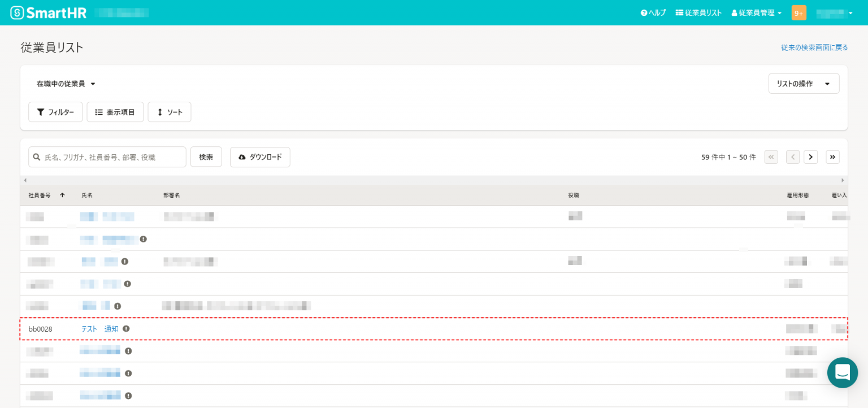Click the sort arrows icon on ソート
The height and width of the screenshot is (408, 868).
click(x=160, y=112)
